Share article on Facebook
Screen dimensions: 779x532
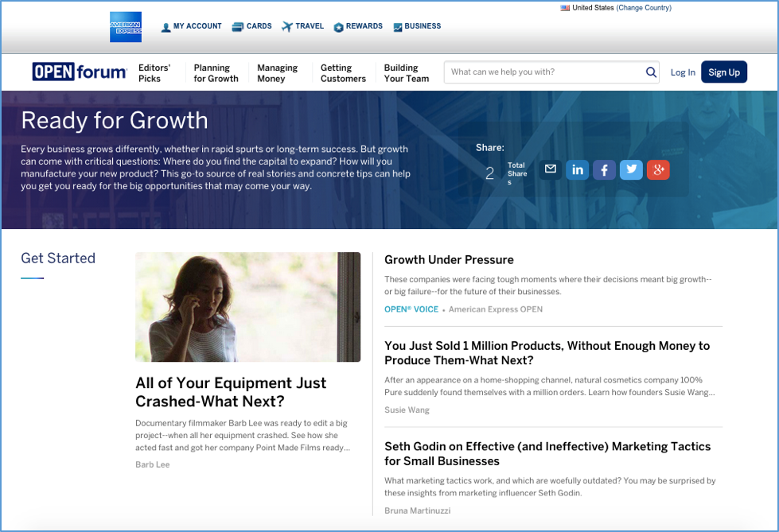click(x=604, y=169)
